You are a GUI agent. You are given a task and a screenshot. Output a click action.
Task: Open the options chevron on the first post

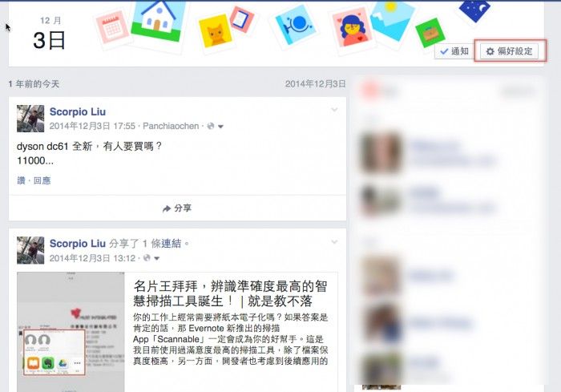click(x=334, y=110)
